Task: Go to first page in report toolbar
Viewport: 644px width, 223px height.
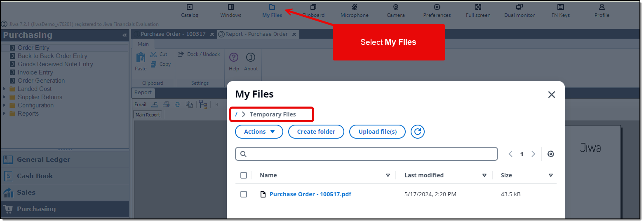Action: click(x=217, y=105)
